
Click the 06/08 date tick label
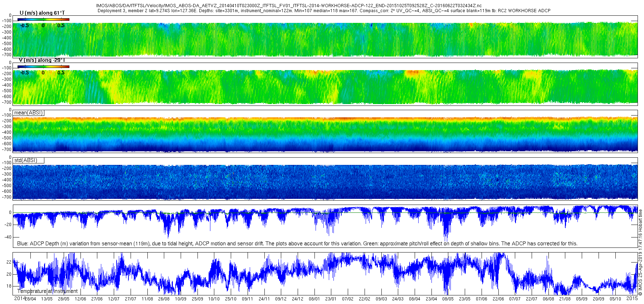tap(548, 299)
